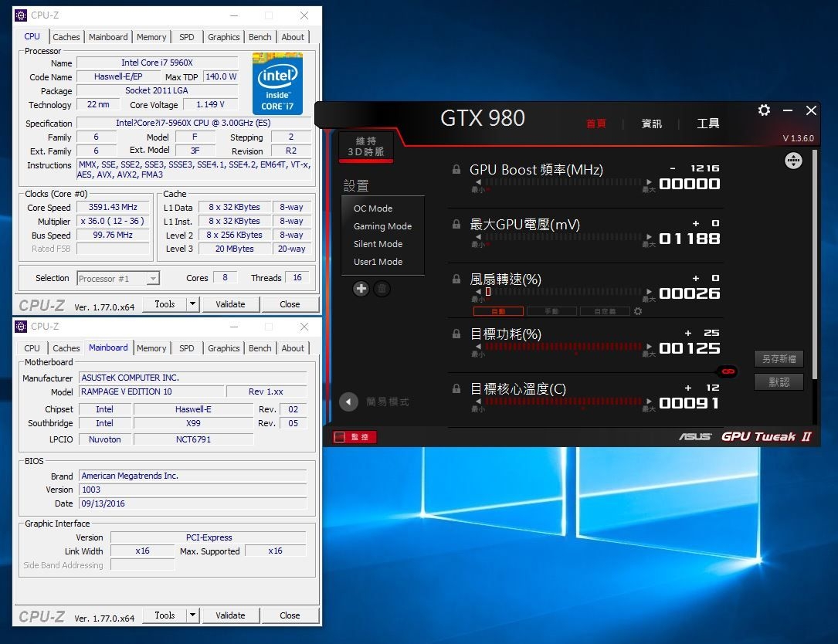Set fan mode to manual (middle button)
The image size is (838, 644).
pyautogui.click(x=551, y=311)
